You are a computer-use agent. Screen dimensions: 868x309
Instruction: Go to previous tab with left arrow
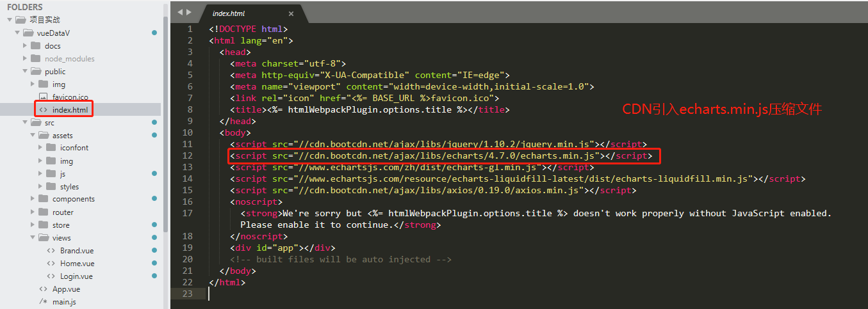[x=180, y=12]
